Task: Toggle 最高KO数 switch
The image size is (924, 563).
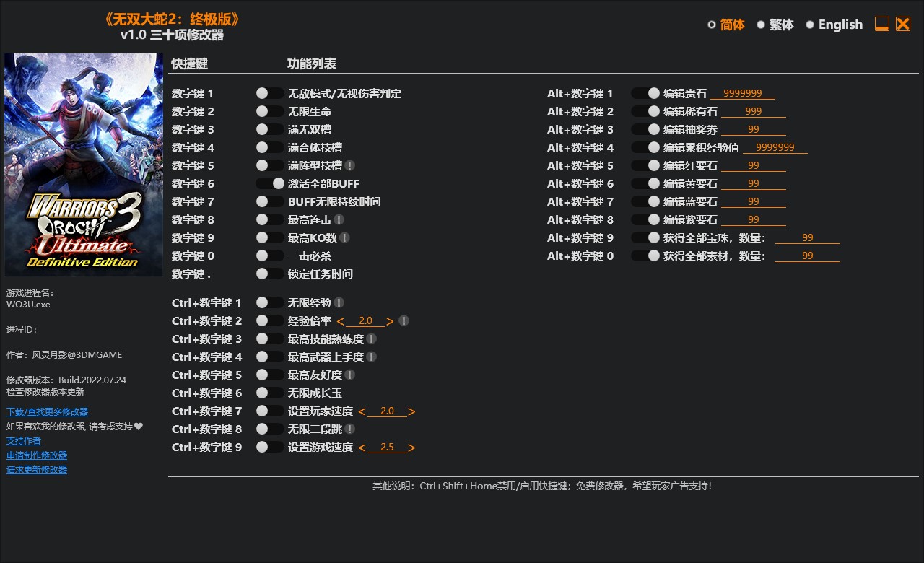Action: coord(270,237)
